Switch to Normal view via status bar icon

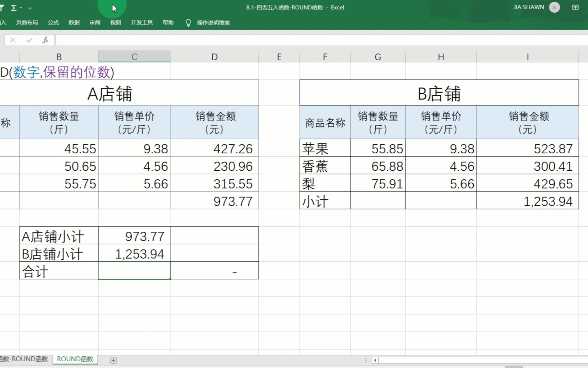coord(514,366)
